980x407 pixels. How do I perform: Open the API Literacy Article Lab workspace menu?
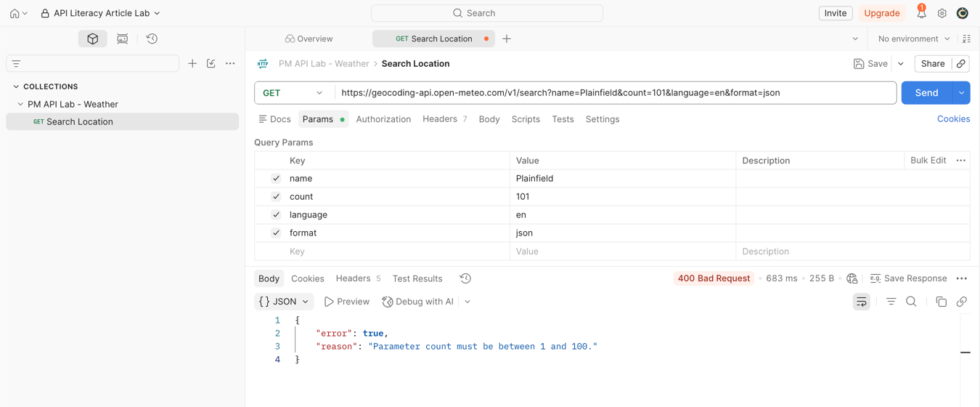100,13
